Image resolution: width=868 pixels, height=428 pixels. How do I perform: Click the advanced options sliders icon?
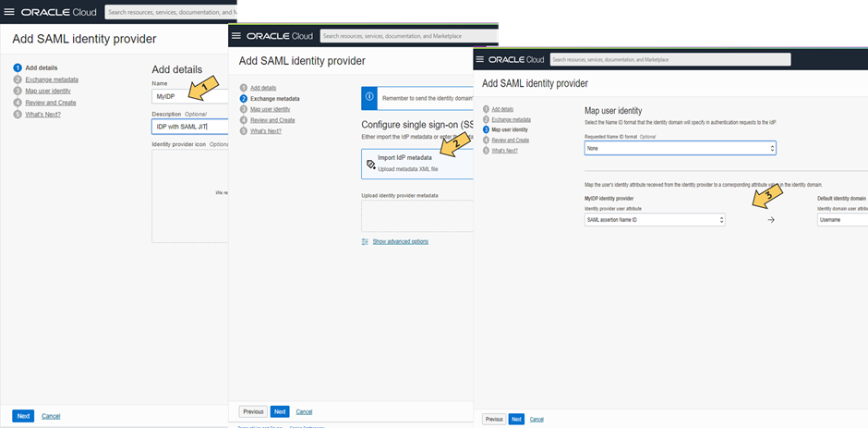(365, 241)
